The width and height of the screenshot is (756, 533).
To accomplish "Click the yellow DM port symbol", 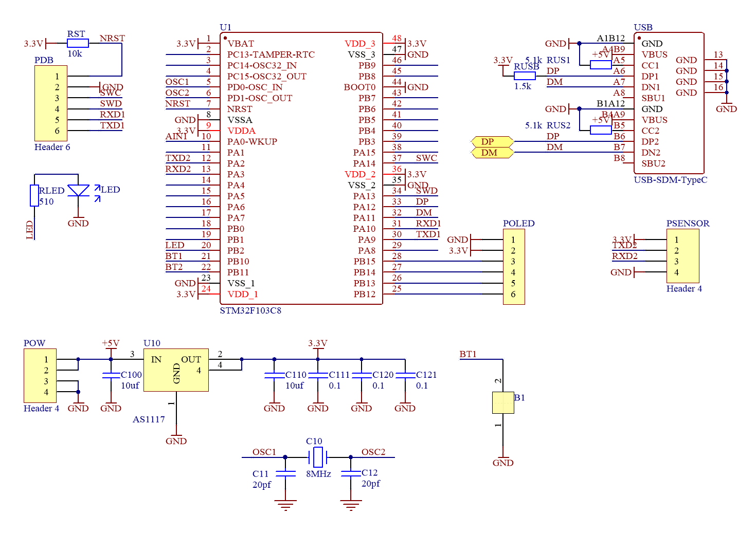I will 493,153.
